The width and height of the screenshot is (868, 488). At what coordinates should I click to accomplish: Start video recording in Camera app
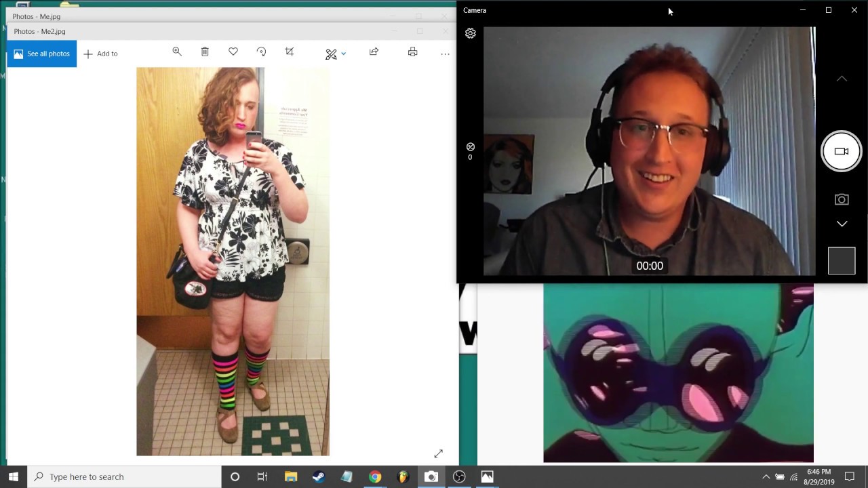(x=842, y=151)
